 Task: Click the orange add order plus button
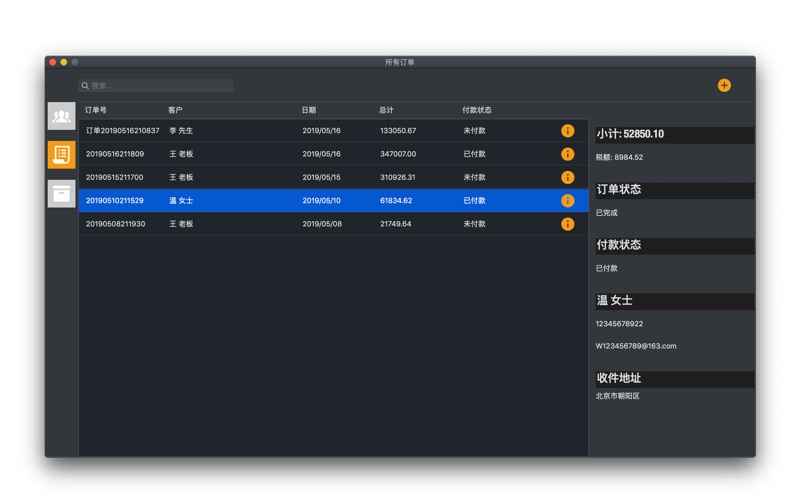point(724,86)
